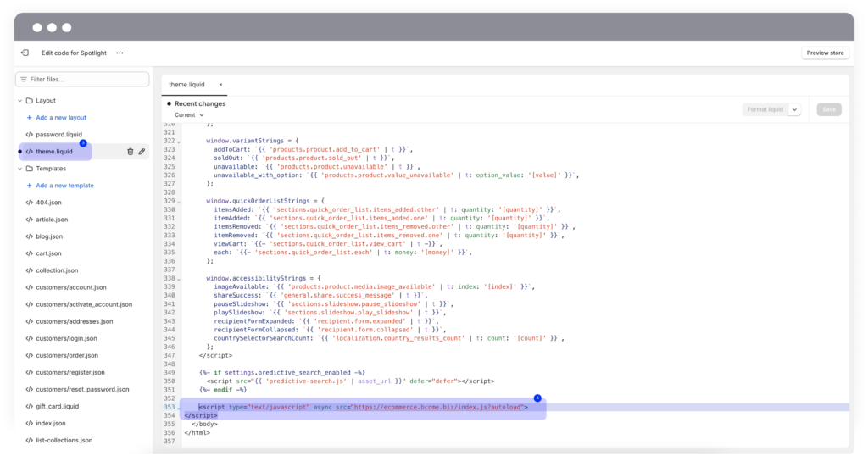Click Add a new layout link

[x=61, y=117]
